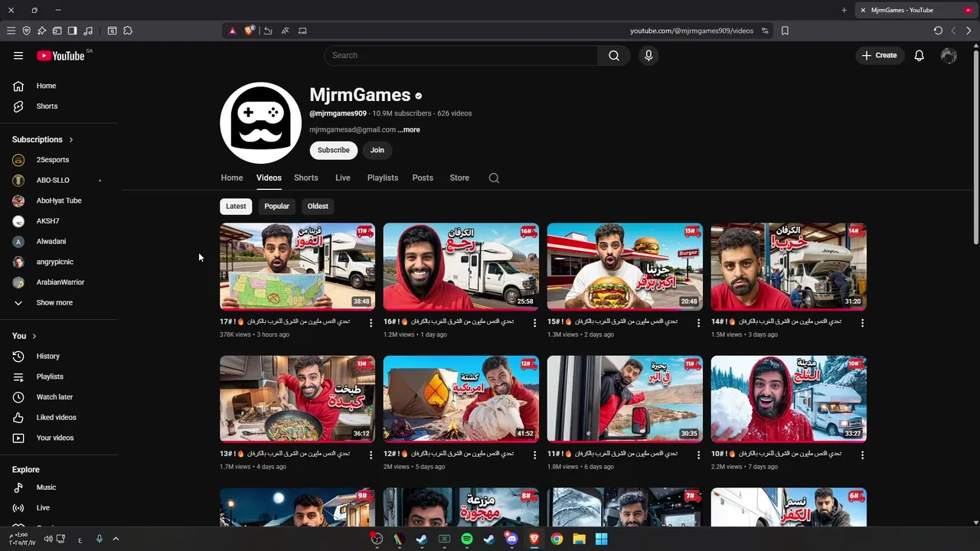
Task: Open the Windows Start menu
Action: [x=602, y=539]
